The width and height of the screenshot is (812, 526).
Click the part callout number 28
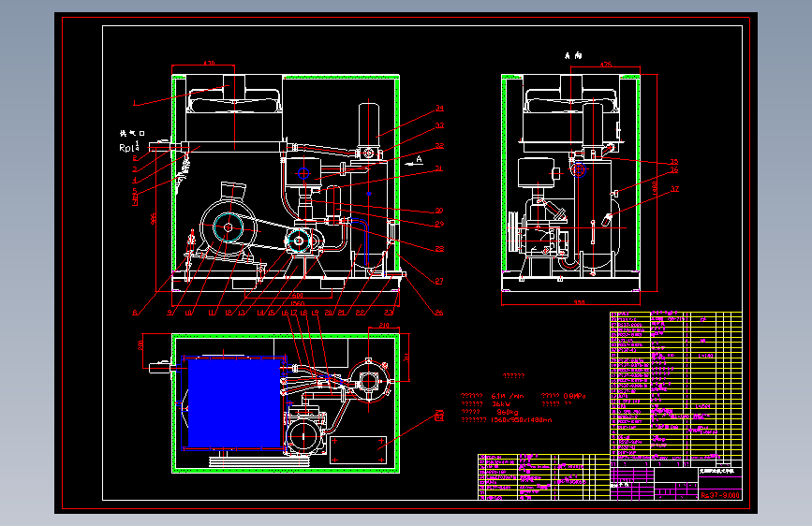439,249
